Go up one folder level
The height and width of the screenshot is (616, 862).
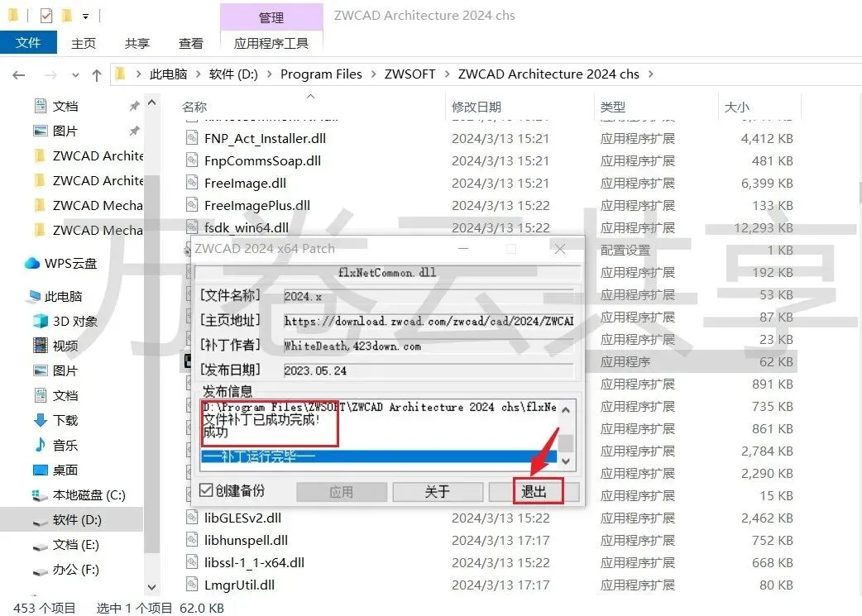pyautogui.click(x=97, y=74)
